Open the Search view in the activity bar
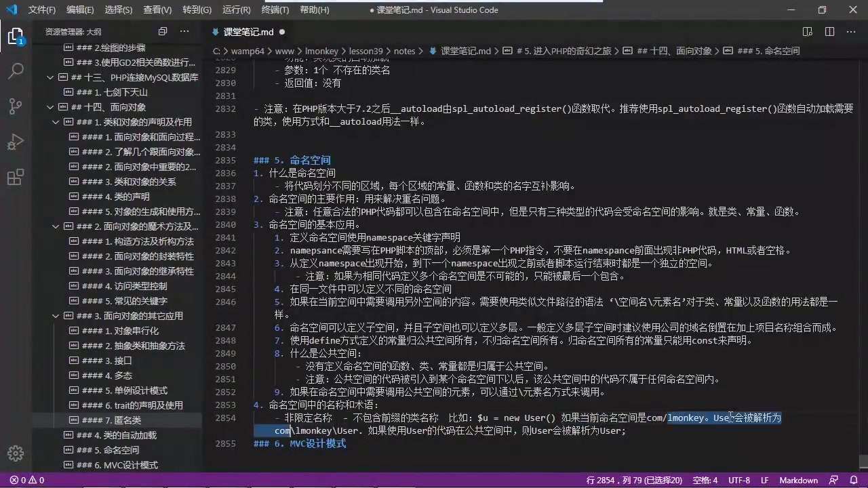868x488 pixels. [16, 70]
